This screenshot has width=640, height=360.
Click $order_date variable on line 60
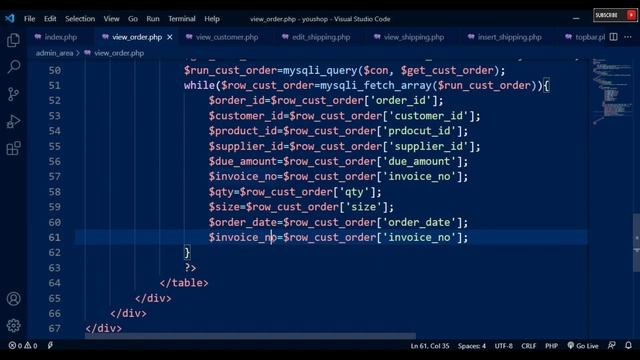point(242,222)
